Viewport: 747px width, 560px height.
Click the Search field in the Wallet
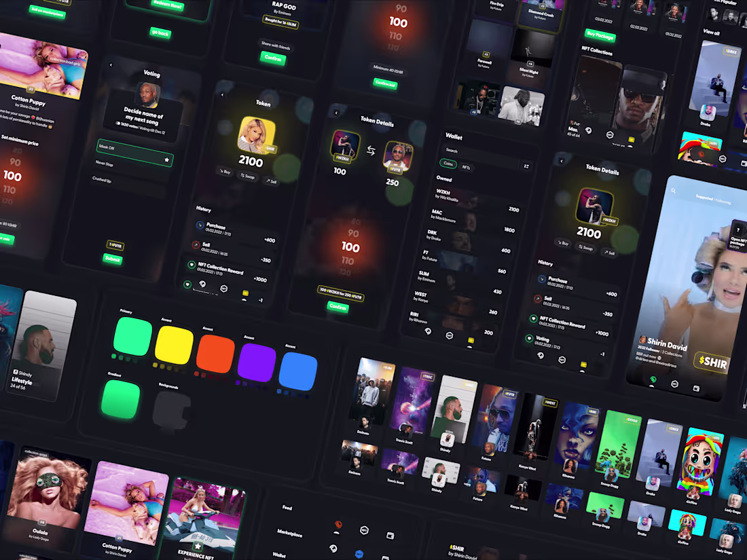[x=451, y=151]
